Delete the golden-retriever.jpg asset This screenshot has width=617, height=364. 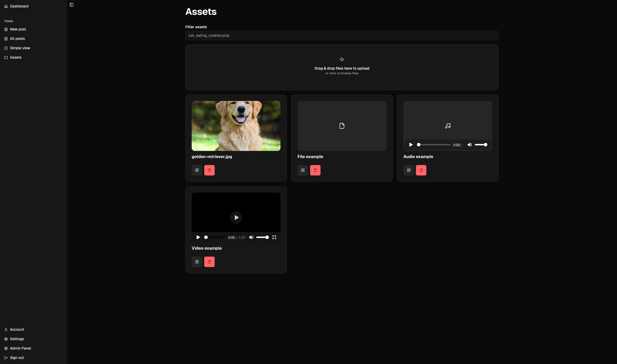pyautogui.click(x=209, y=170)
